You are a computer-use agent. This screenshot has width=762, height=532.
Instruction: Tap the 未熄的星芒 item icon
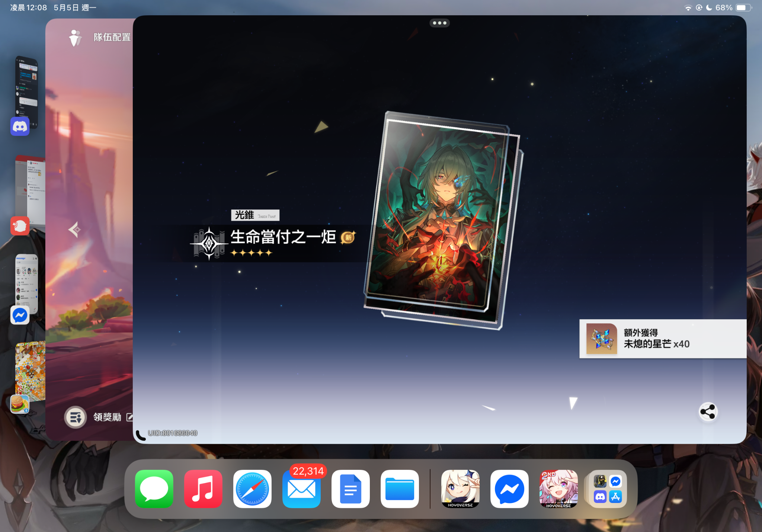pyautogui.click(x=602, y=339)
